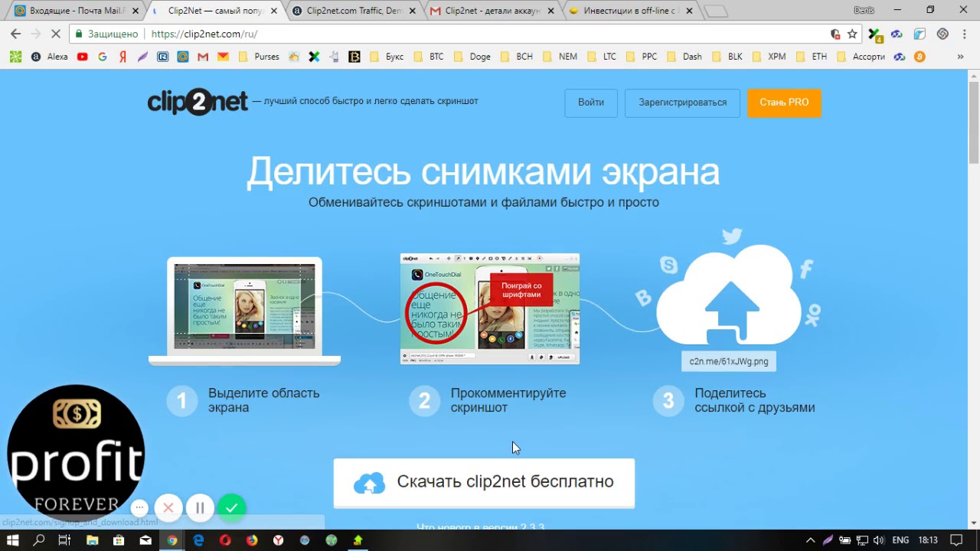Click Скачать clip2net бесплатно download button
The image size is (980, 551).
(484, 482)
